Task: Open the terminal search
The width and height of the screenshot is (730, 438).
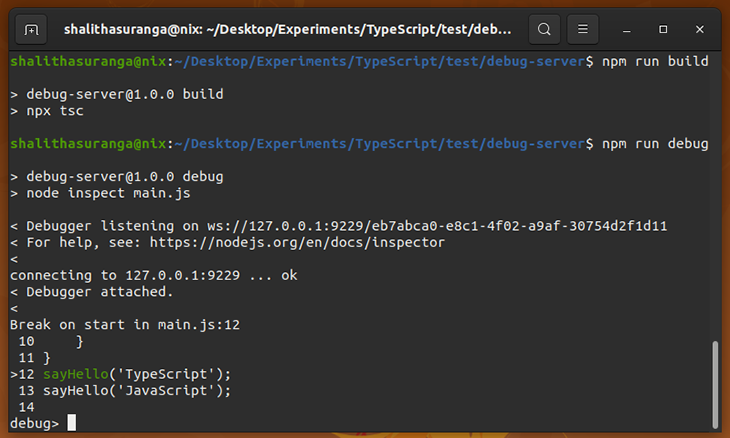Action: [x=544, y=30]
